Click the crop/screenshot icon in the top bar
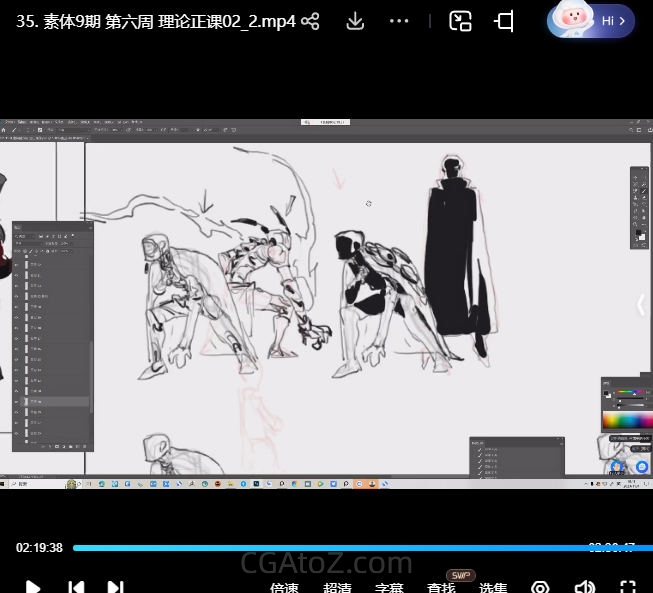This screenshot has height=593, width=653. click(x=505, y=21)
